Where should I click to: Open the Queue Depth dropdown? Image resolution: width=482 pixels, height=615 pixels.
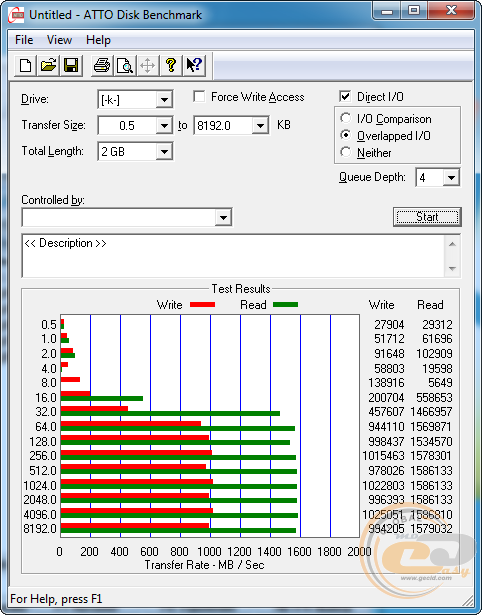[x=451, y=178]
